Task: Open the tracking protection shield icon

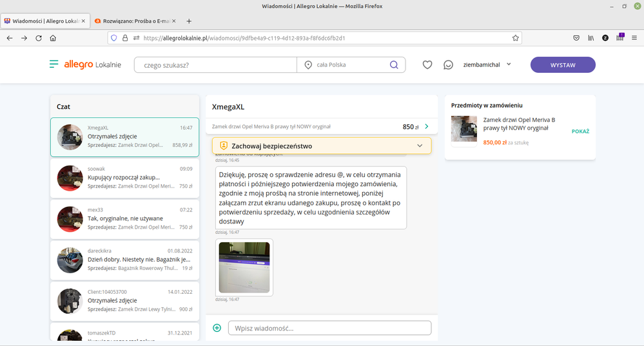Action: [x=113, y=38]
